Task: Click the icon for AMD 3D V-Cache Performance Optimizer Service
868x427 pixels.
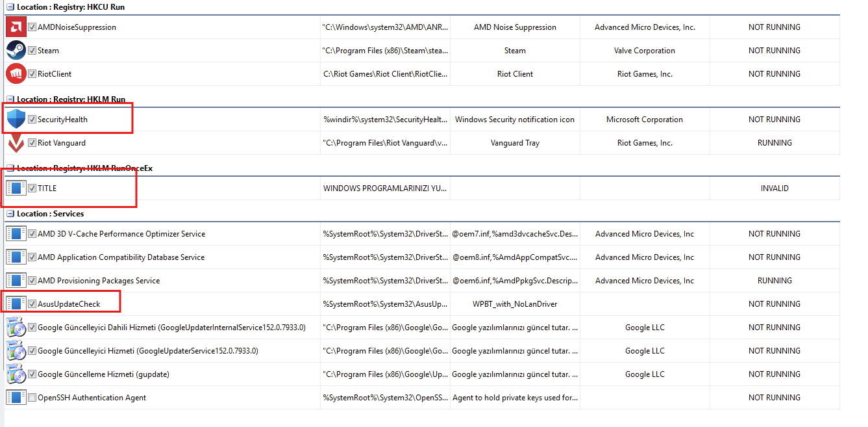Action: [16, 234]
